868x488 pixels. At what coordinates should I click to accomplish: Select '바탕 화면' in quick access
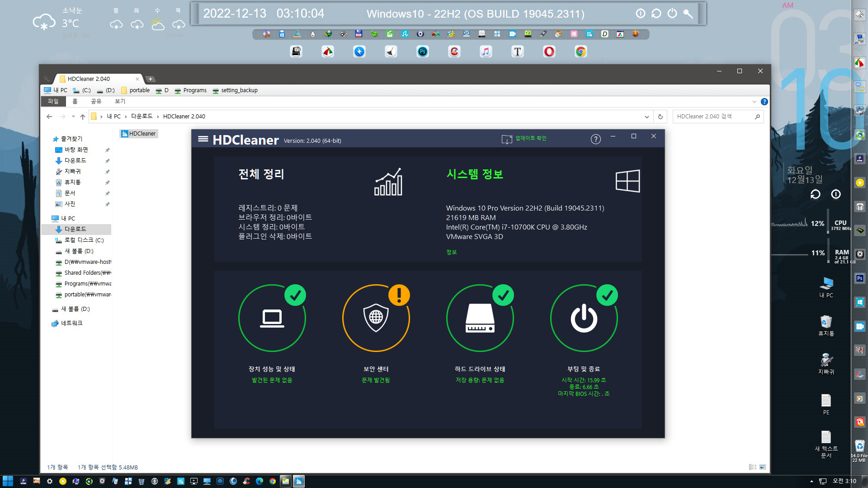[x=76, y=150]
